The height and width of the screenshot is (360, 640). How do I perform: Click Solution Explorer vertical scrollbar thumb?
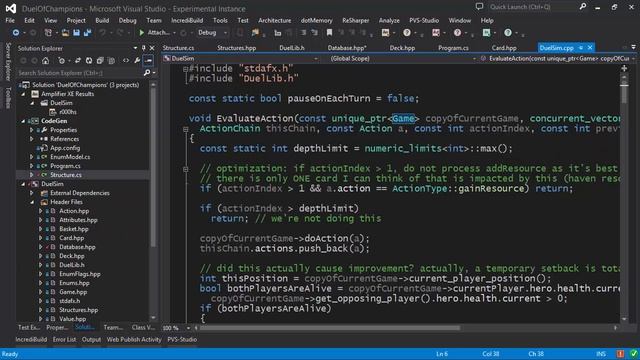153,167
